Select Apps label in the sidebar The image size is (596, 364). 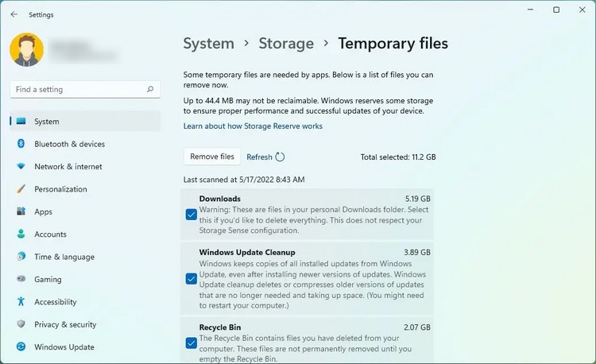(44, 211)
